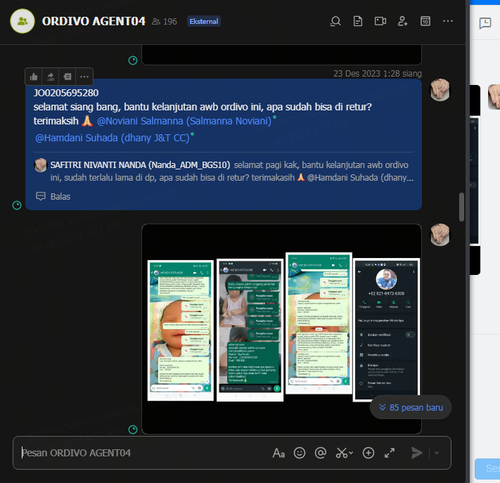The width and height of the screenshot is (500, 483).
Task: Open the 196 group members count
Action: pyautogui.click(x=164, y=22)
